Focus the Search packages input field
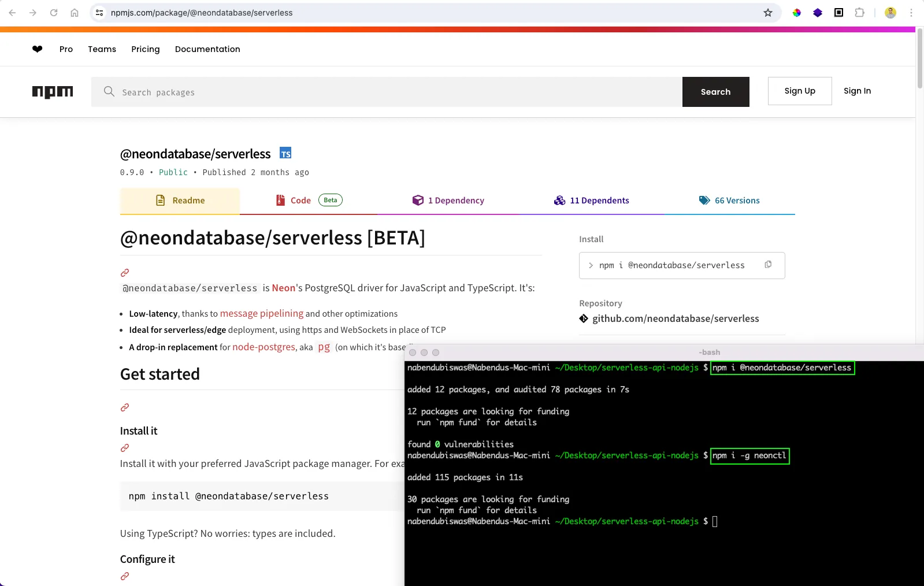This screenshot has width=924, height=586. [x=387, y=92]
